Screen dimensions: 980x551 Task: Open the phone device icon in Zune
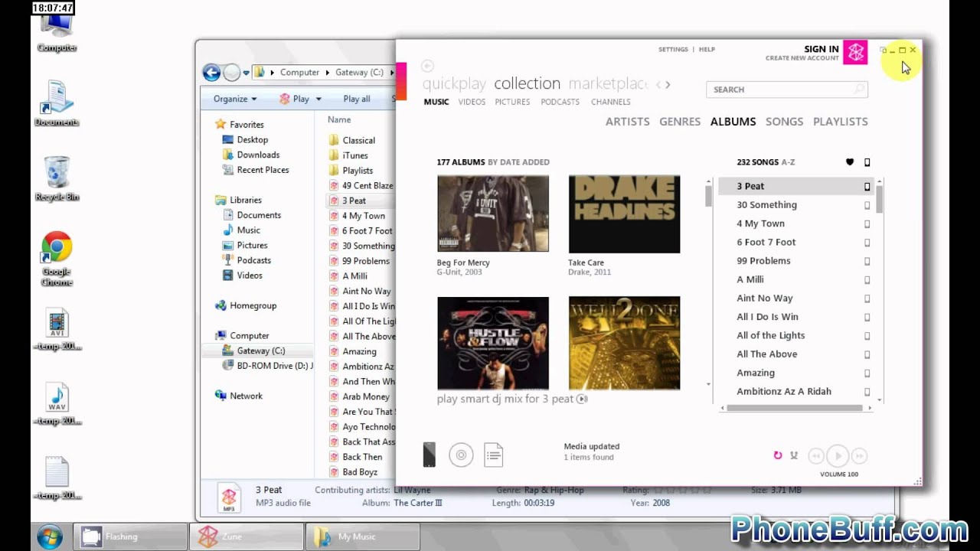click(x=429, y=455)
